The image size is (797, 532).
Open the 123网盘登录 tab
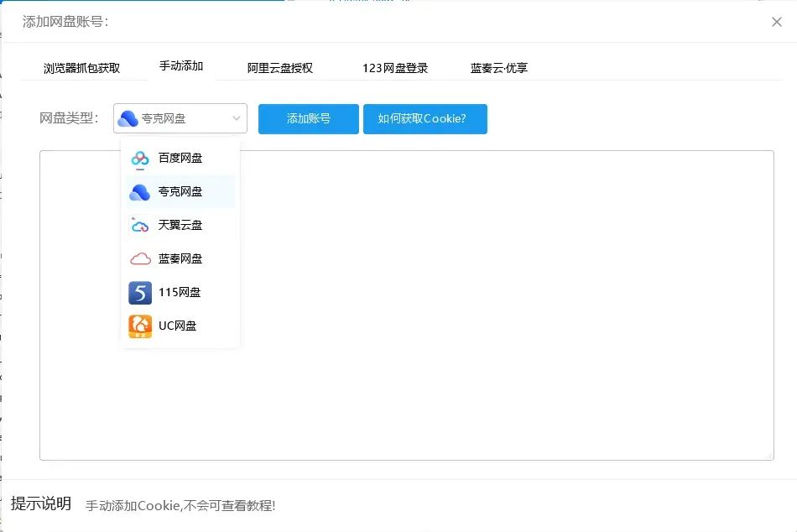point(395,68)
